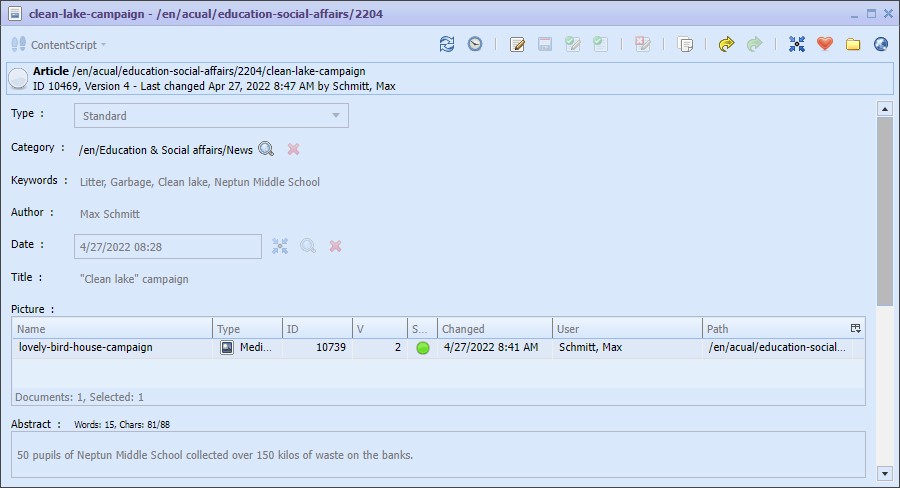Open the yellow folder icon
900x488 pixels.
(853, 44)
